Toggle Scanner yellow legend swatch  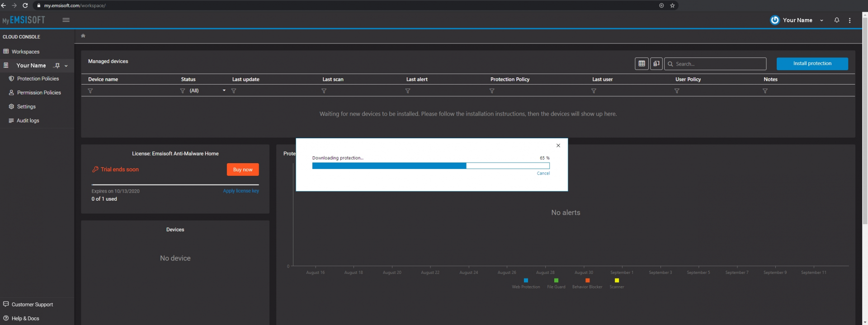pos(617,280)
